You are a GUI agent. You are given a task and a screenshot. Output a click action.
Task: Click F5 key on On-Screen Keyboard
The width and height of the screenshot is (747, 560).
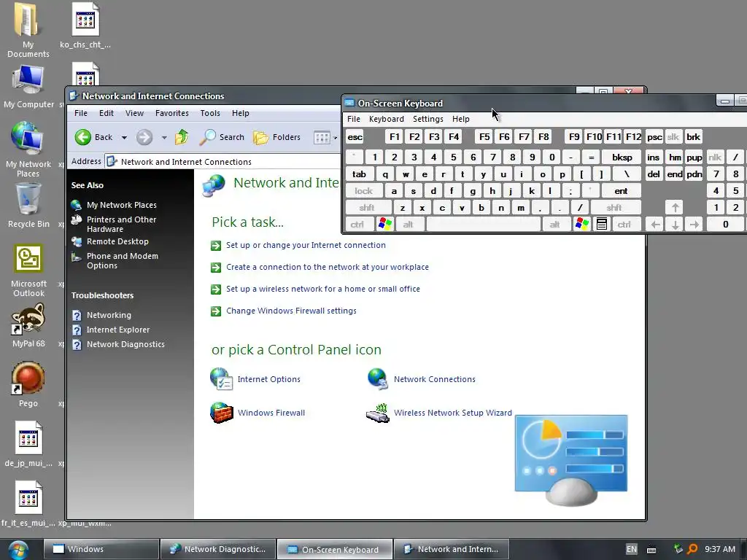point(484,137)
